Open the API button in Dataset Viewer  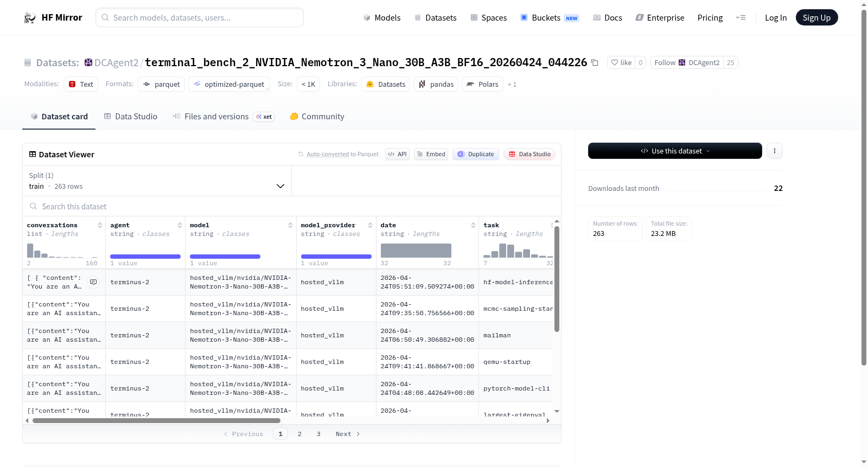(397, 154)
